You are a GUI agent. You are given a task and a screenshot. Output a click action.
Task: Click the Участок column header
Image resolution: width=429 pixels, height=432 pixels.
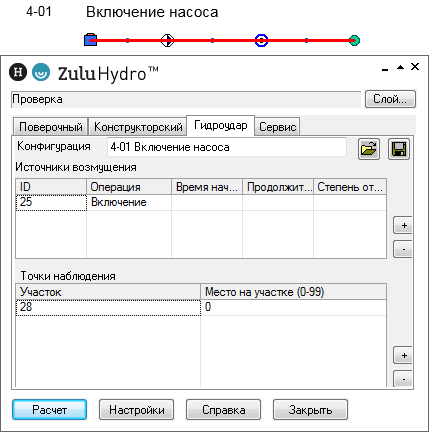(108, 292)
